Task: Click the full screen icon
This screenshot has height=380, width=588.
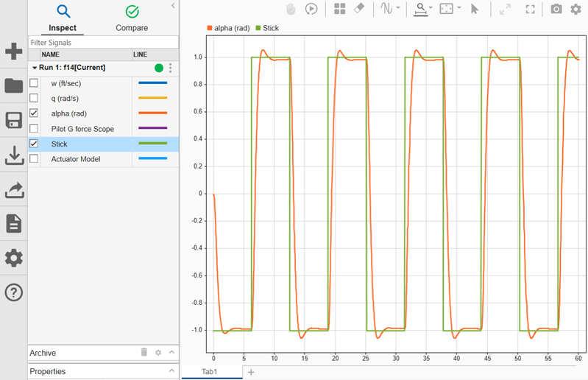Action: (x=530, y=9)
